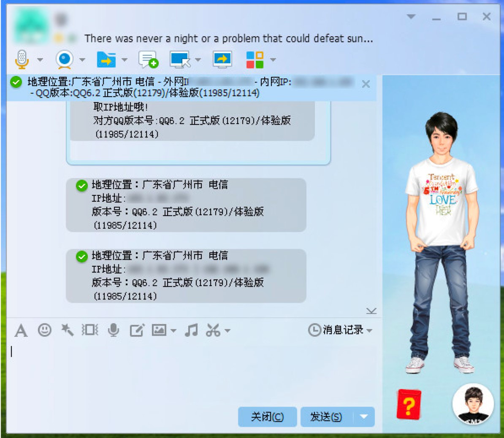Viewport: 504px width, 438px height.
Task: Expand voice call options arrow
Action: [40, 59]
